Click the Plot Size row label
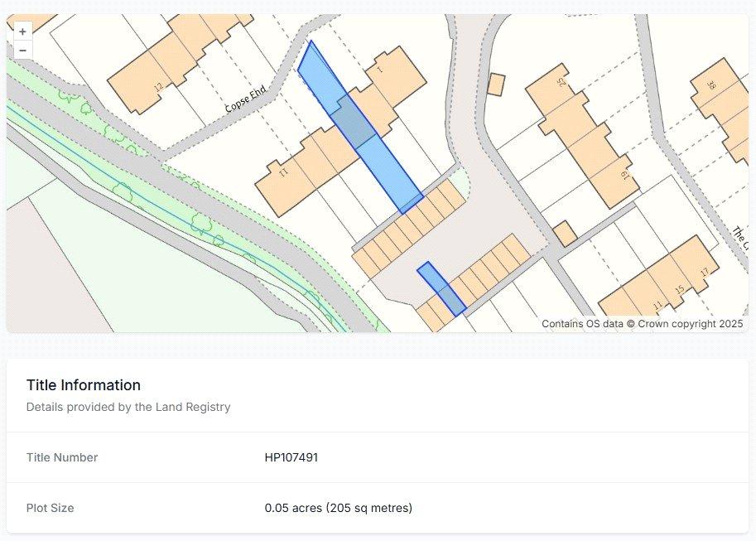Screen dimensions: 756x541 click(x=51, y=508)
